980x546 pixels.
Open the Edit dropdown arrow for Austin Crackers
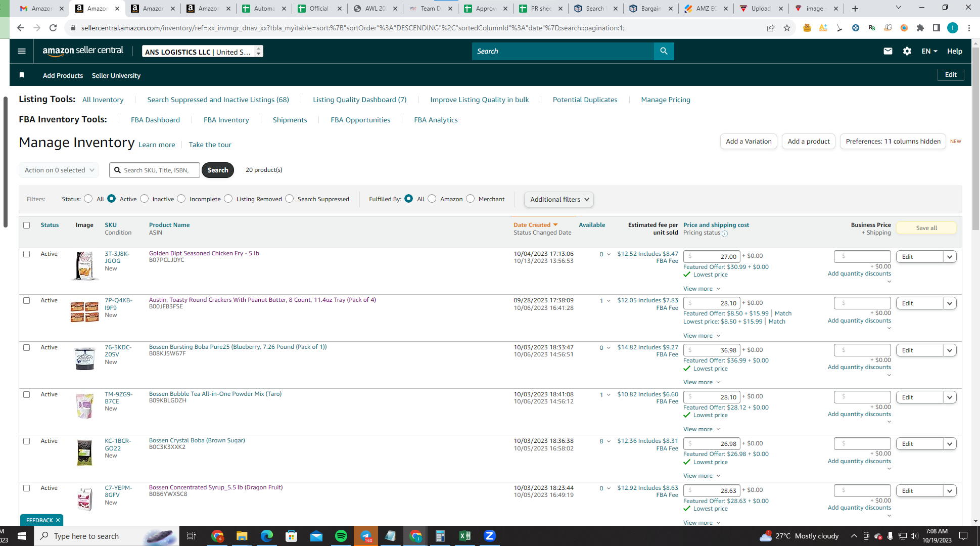point(950,303)
